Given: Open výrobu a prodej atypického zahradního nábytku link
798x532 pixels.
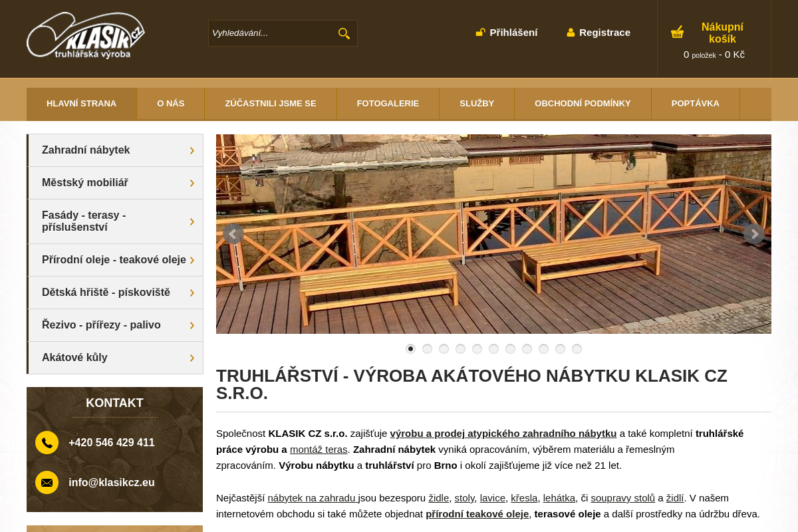Looking at the screenshot, I should click(503, 434).
